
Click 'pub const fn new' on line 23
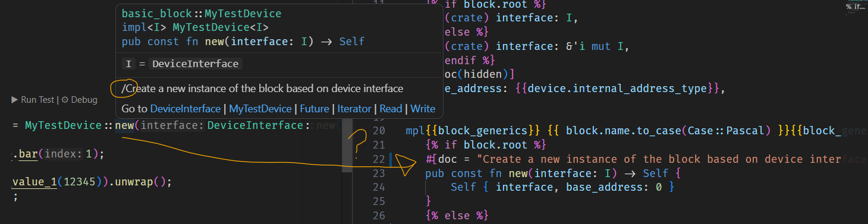(x=477, y=173)
